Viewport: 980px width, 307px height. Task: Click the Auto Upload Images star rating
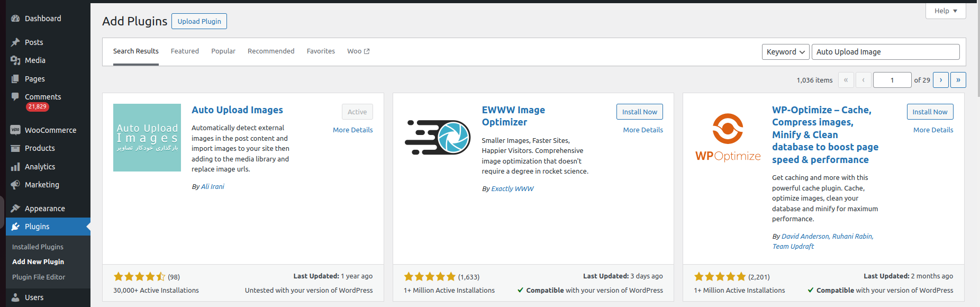pos(140,277)
